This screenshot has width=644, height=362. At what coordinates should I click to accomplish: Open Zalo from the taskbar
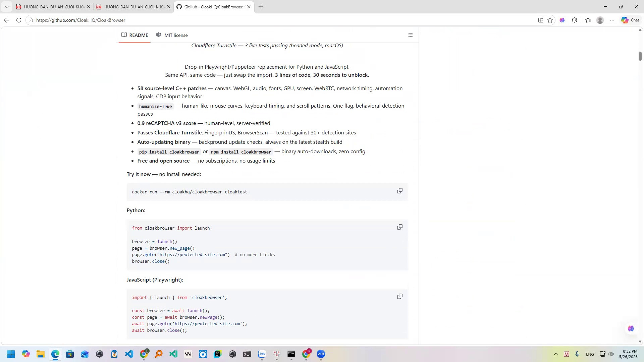pyautogui.click(x=262, y=354)
